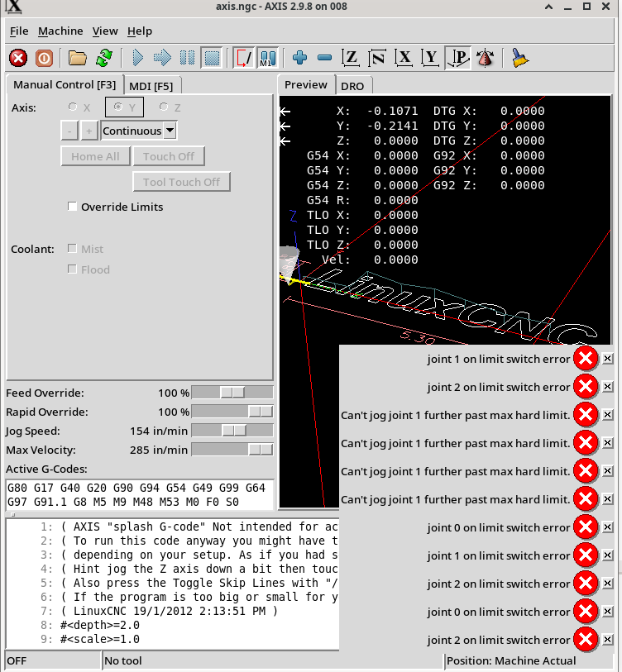Viewport: 622px width, 672px height.
Task: Switch to the DRO tab
Action: click(x=352, y=85)
